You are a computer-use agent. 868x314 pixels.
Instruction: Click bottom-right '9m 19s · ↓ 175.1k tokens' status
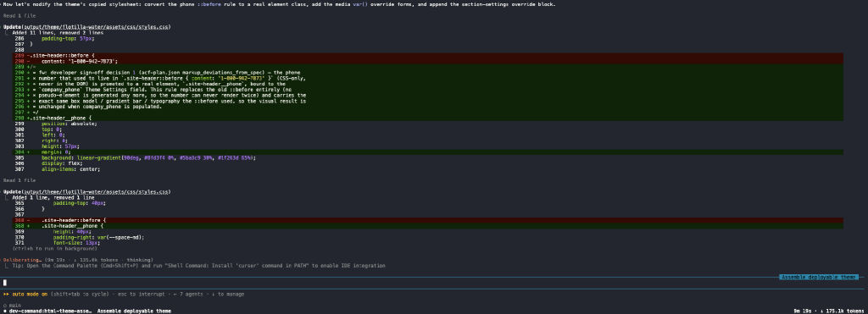pyautogui.click(x=828, y=311)
